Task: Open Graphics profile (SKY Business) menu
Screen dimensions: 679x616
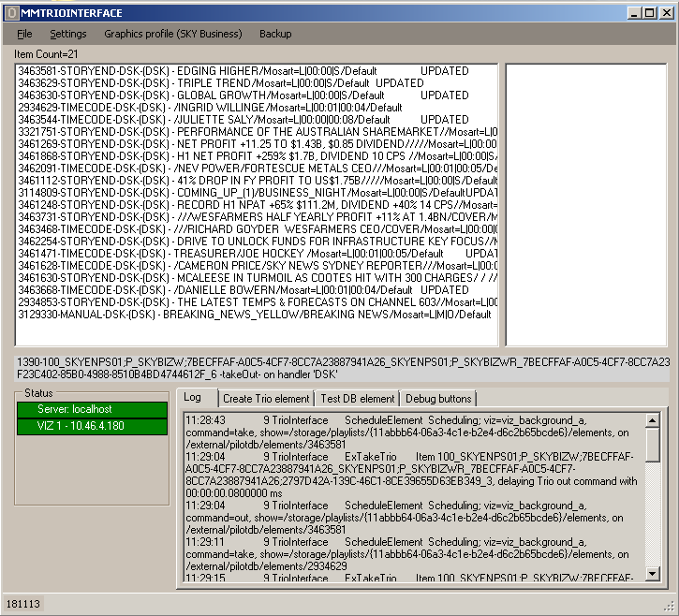Action: coord(172,34)
